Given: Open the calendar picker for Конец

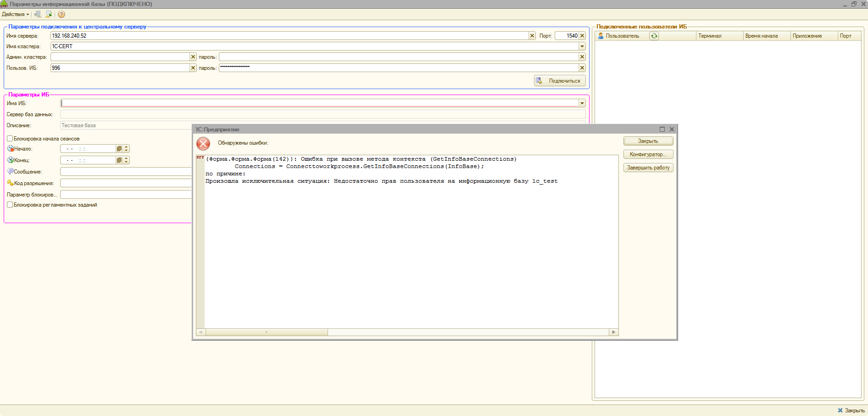Looking at the screenshot, I should [119, 160].
